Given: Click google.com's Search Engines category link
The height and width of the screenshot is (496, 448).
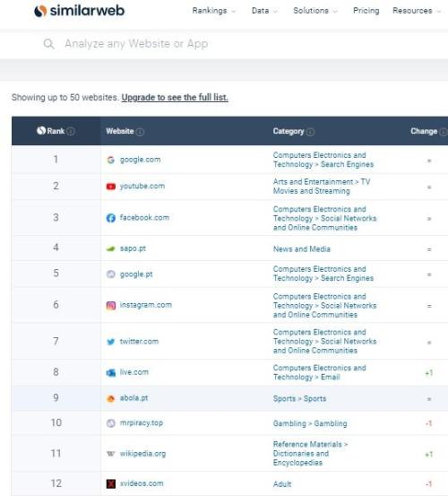Looking at the screenshot, I should pos(323,160).
